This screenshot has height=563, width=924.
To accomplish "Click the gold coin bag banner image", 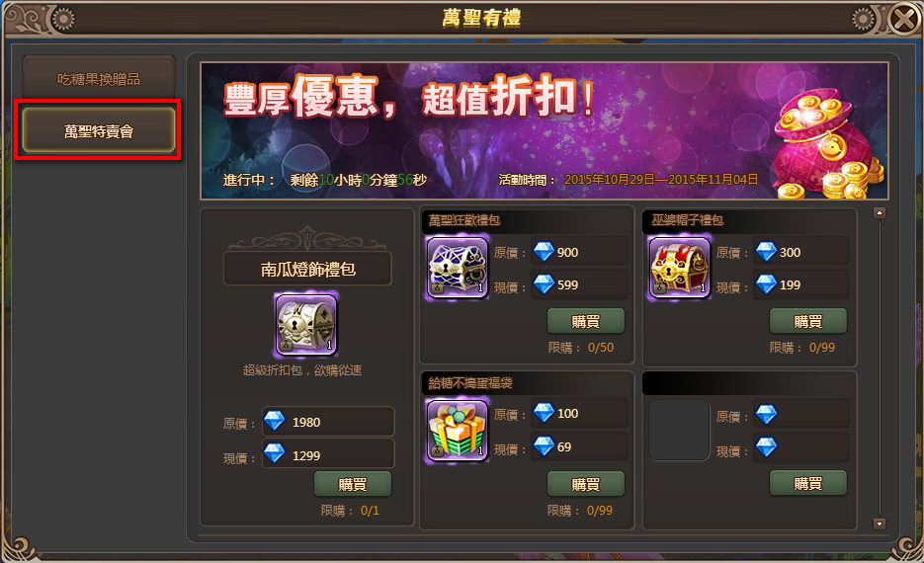I will click(828, 144).
